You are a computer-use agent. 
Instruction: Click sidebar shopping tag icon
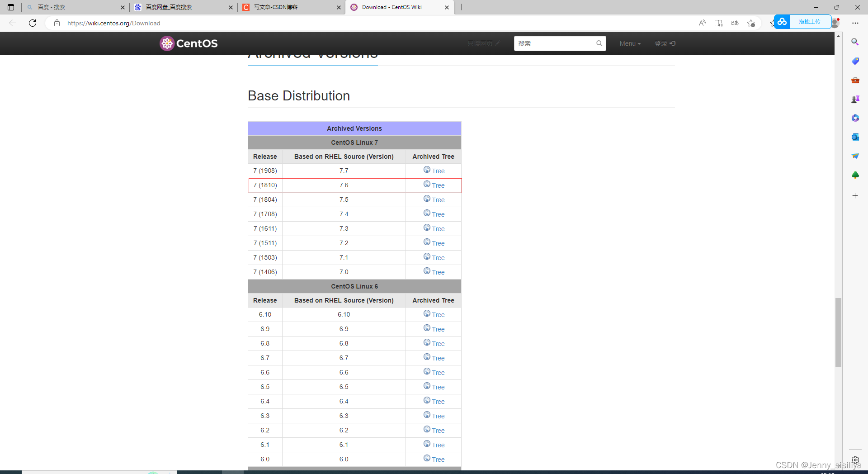(x=855, y=61)
